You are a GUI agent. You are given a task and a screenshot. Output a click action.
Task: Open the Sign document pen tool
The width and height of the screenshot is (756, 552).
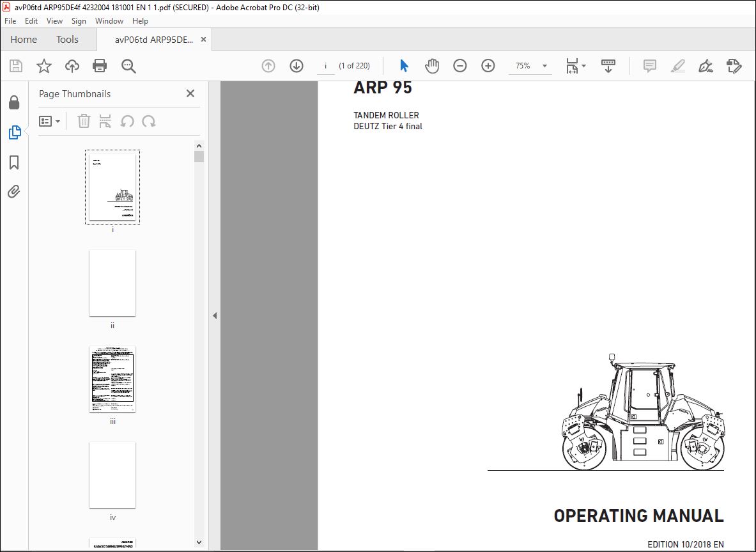click(706, 66)
